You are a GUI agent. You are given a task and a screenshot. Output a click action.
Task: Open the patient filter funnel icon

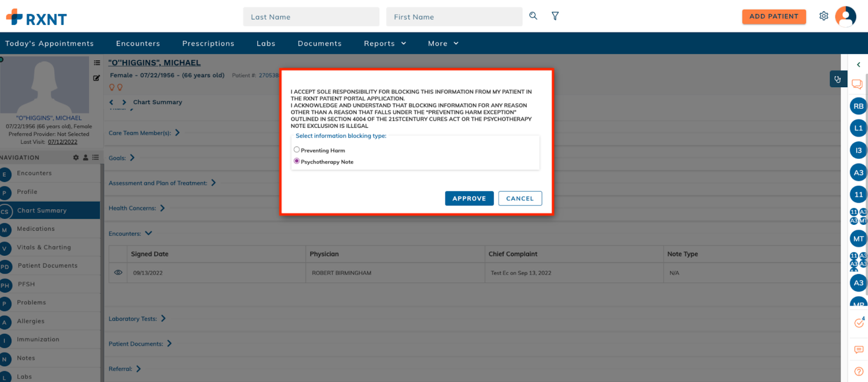point(555,16)
